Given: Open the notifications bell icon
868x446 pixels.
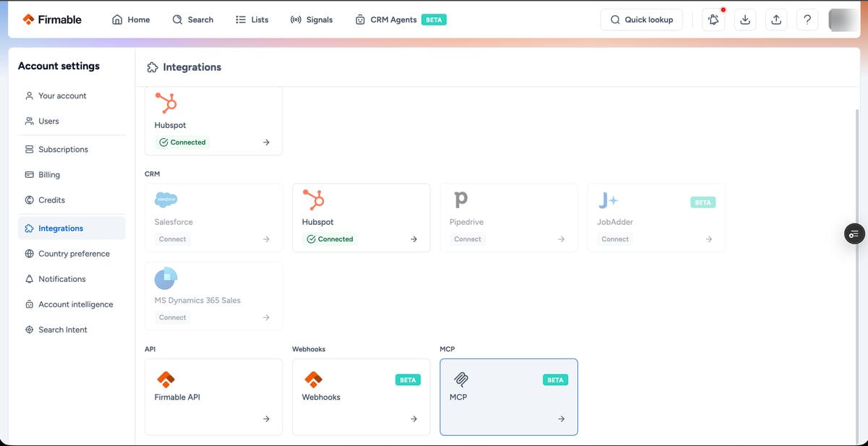Looking at the screenshot, I should (x=714, y=20).
